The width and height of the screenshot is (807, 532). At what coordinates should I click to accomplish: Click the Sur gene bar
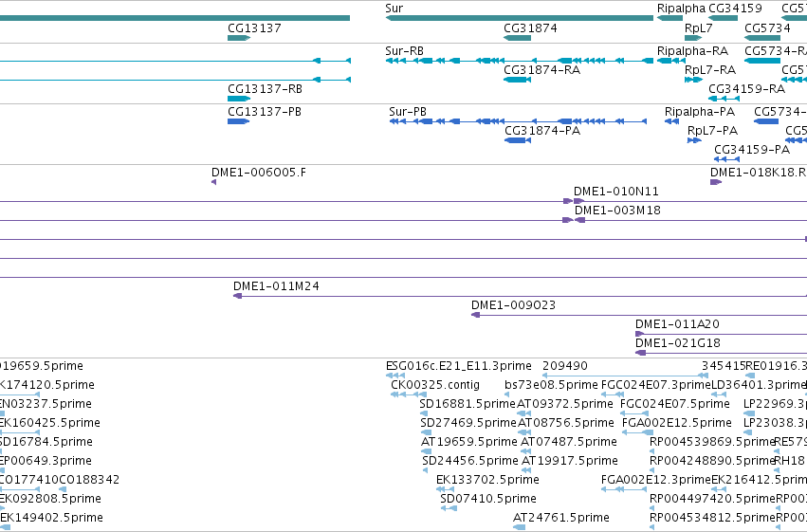[520, 19]
